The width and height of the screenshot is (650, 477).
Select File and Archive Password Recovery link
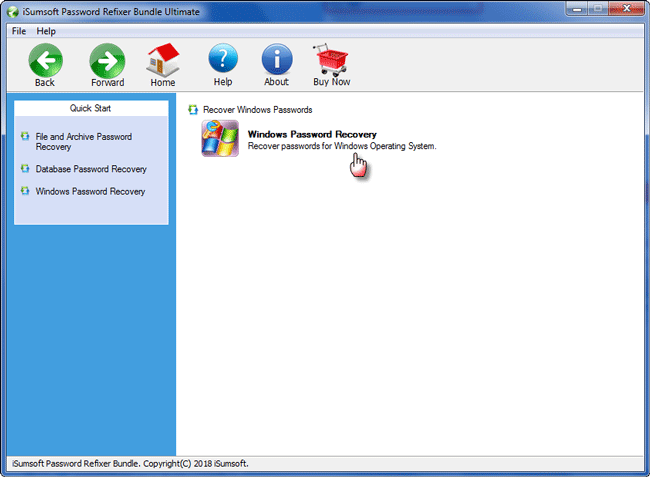(x=83, y=141)
